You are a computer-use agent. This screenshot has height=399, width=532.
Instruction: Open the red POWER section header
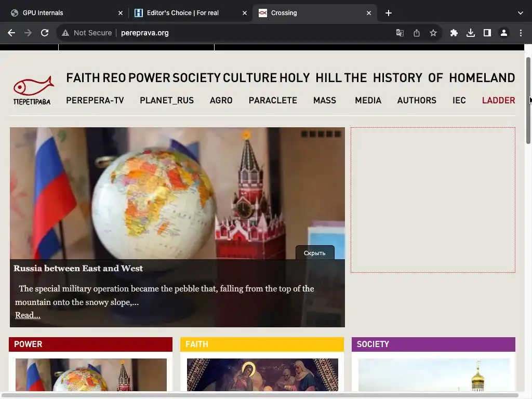[x=90, y=344]
